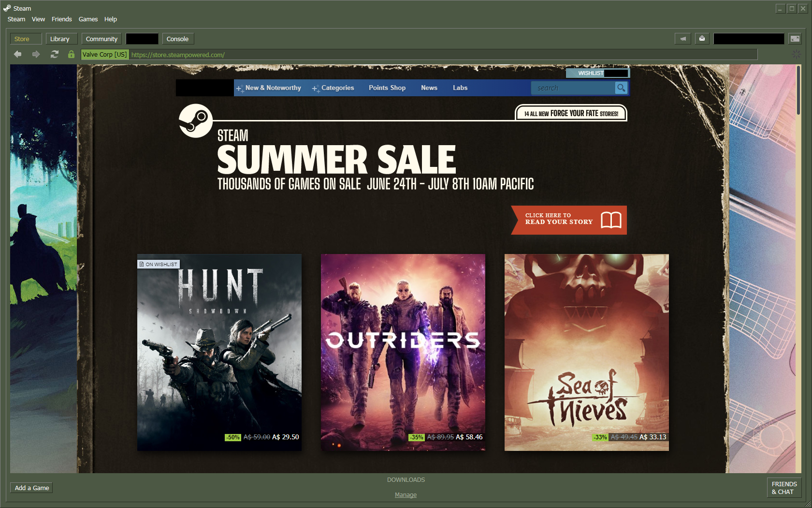Click the store search field
Viewport: 812px width, 508px height.
click(573, 88)
